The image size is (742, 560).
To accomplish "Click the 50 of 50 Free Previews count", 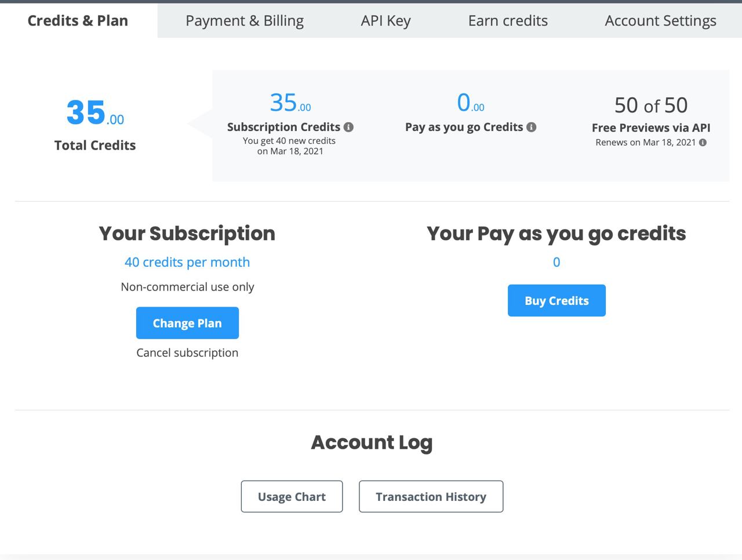I will pyautogui.click(x=651, y=105).
